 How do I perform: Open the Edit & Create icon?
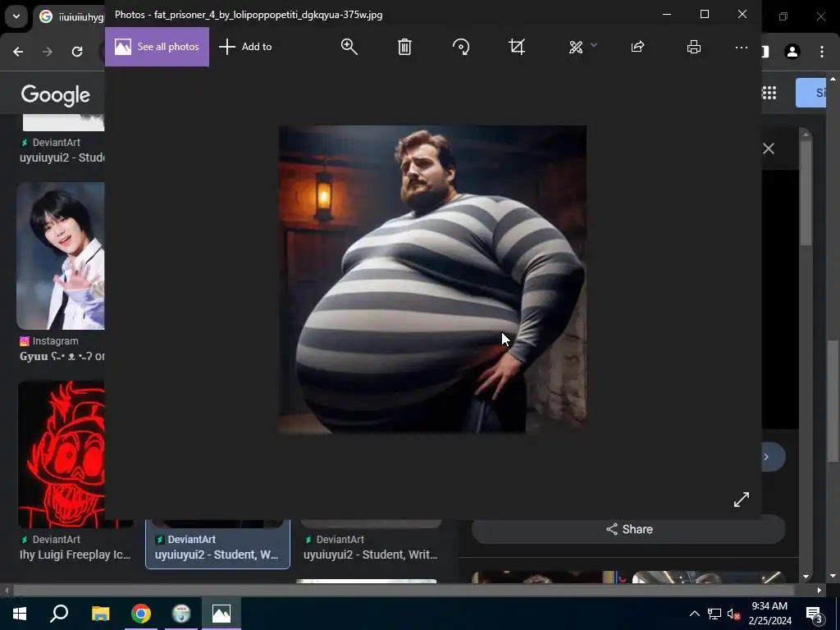[x=576, y=47]
